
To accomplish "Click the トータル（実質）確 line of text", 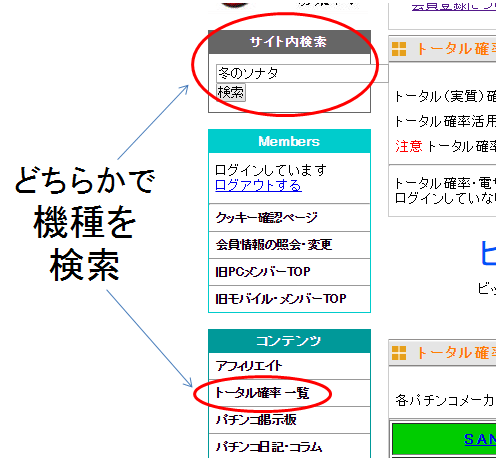I will pyautogui.click(x=445, y=97).
